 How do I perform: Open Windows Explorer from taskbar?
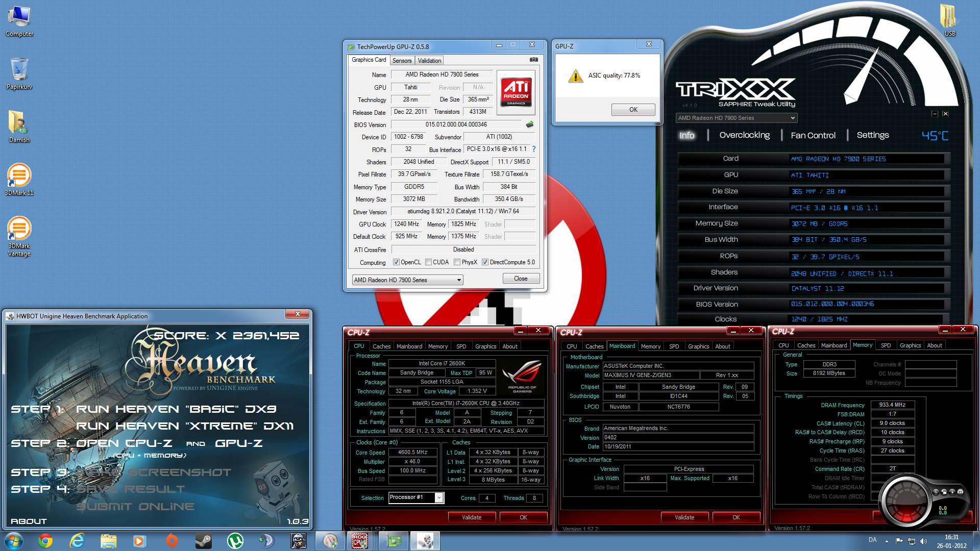pyautogui.click(x=109, y=541)
